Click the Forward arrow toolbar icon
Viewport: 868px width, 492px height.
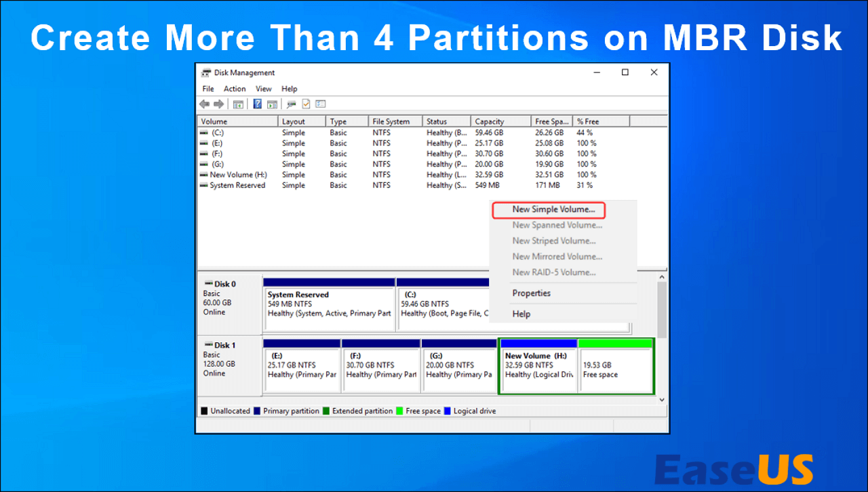(x=218, y=104)
